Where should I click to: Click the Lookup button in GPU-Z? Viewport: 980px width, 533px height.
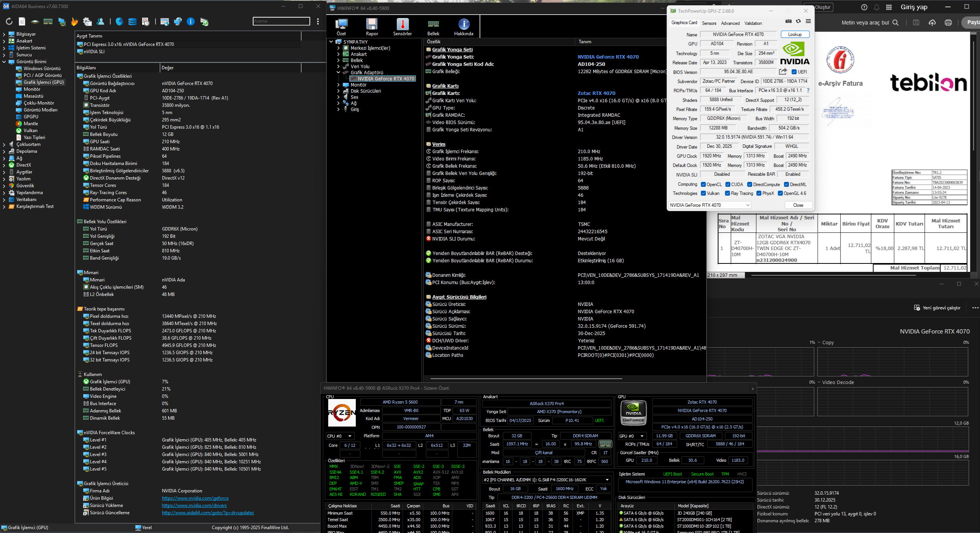[x=795, y=34]
